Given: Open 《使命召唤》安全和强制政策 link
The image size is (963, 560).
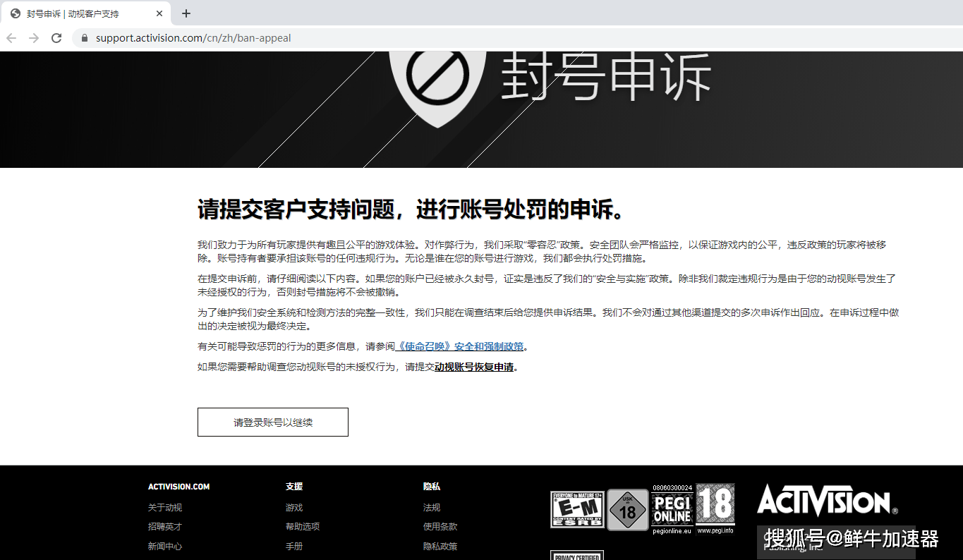Looking at the screenshot, I should pos(459,346).
